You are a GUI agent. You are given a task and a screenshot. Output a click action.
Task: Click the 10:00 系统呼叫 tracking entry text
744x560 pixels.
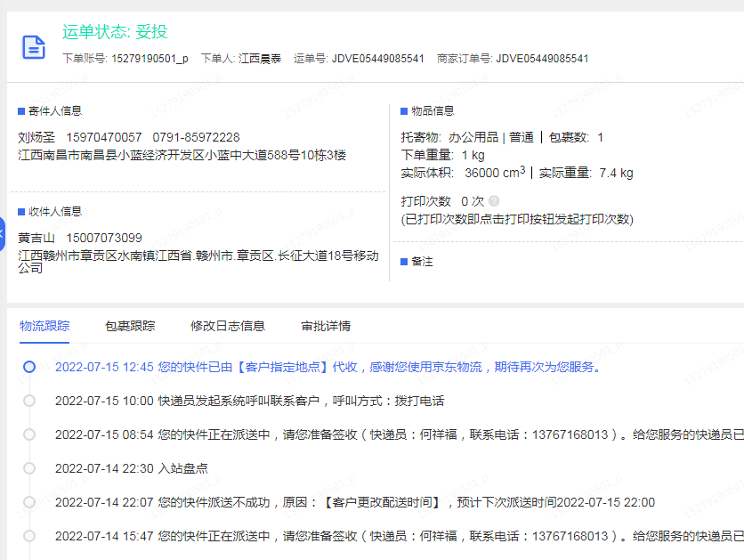click(249, 401)
